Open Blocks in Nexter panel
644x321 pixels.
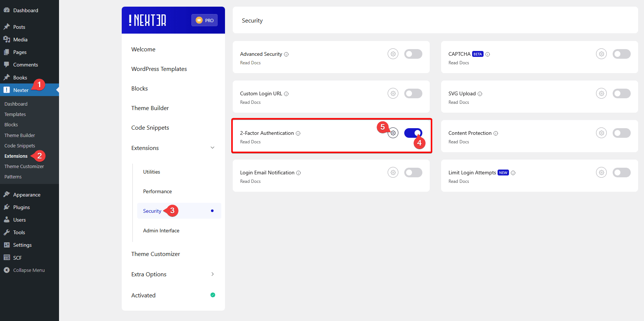pyautogui.click(x=139, y=88)
